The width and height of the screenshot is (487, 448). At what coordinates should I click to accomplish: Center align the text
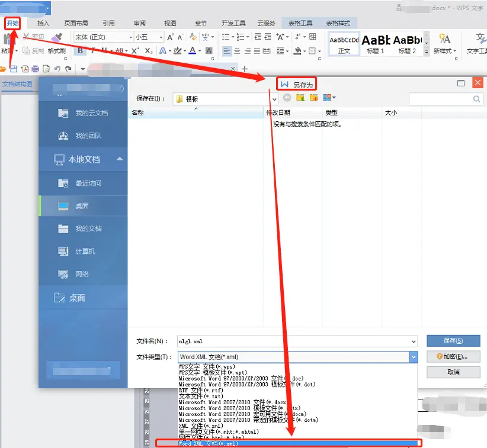click(237, 51)
